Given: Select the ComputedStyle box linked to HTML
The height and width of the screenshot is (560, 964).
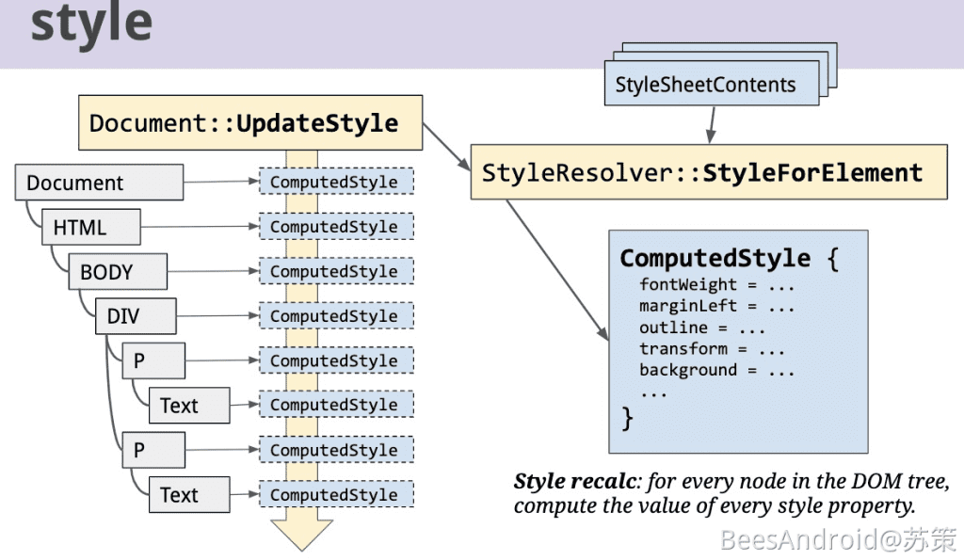Looking at the screenshot, I should pyautogui.click(x=335, y=227).
